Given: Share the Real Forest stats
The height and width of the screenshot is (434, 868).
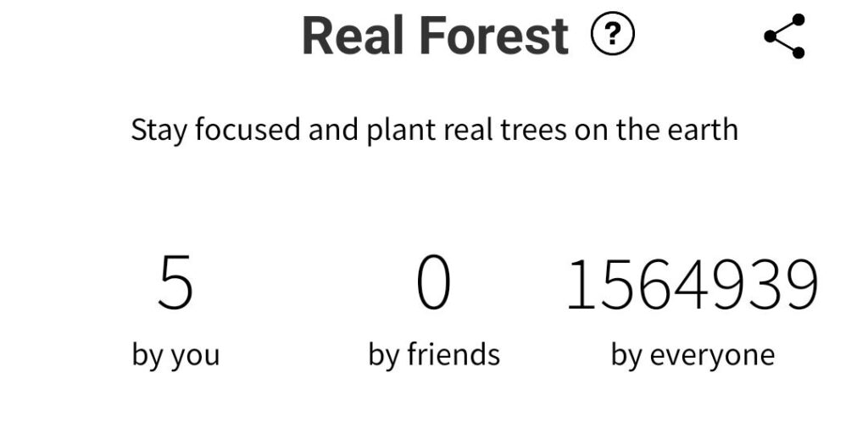Looking at the screenshot, I should (784, 36).
